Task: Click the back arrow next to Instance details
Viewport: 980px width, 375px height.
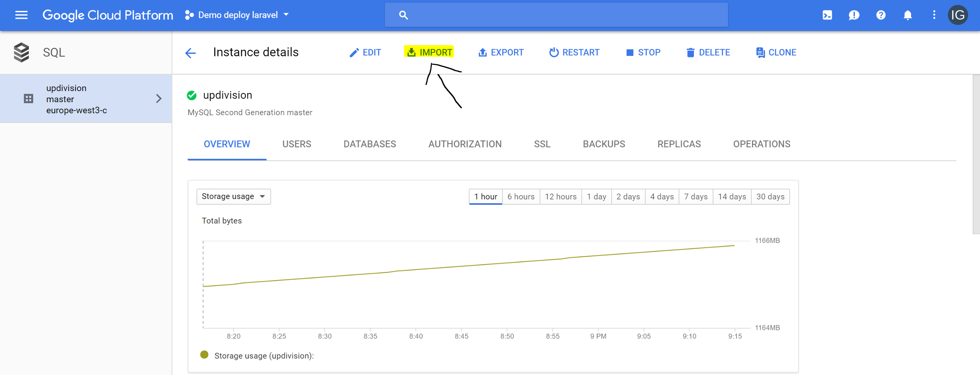Action: point(190,53)
